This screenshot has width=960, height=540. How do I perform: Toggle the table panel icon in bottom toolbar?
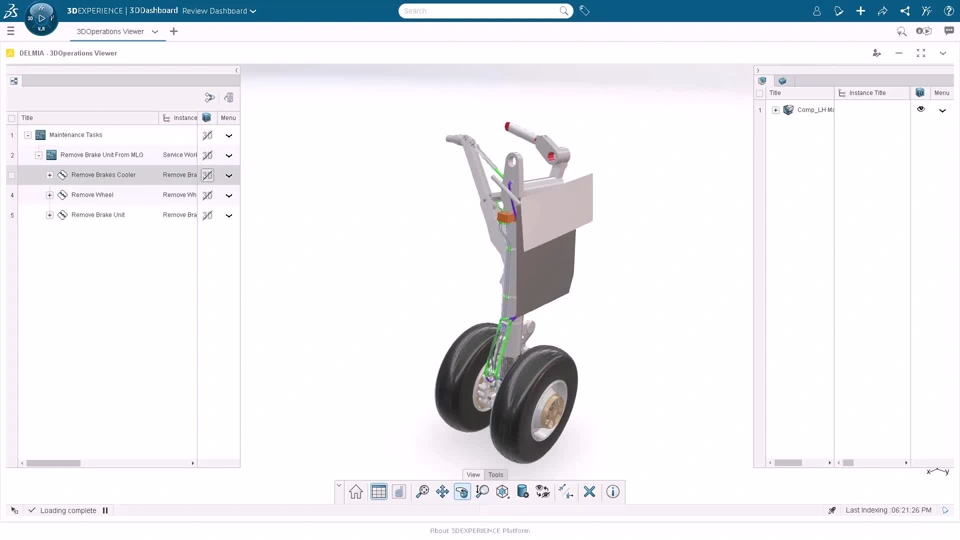(379, 492)
